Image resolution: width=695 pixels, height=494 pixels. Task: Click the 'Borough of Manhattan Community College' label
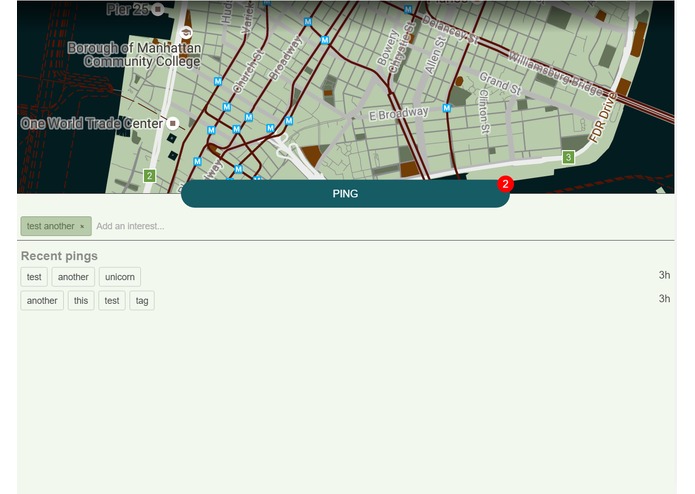(134, 54)
